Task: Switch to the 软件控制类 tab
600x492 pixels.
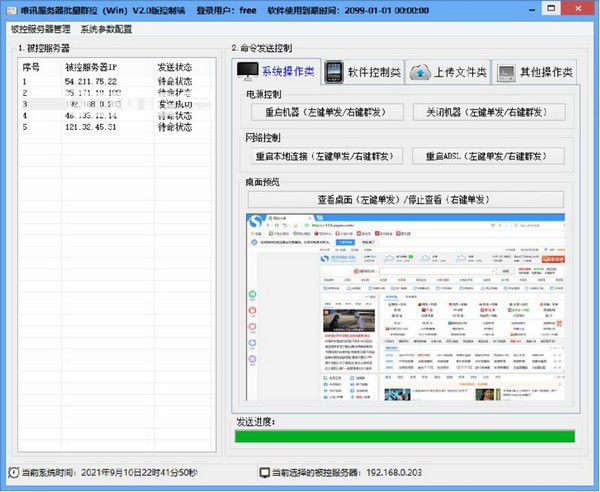Action: tap(363, 72)
